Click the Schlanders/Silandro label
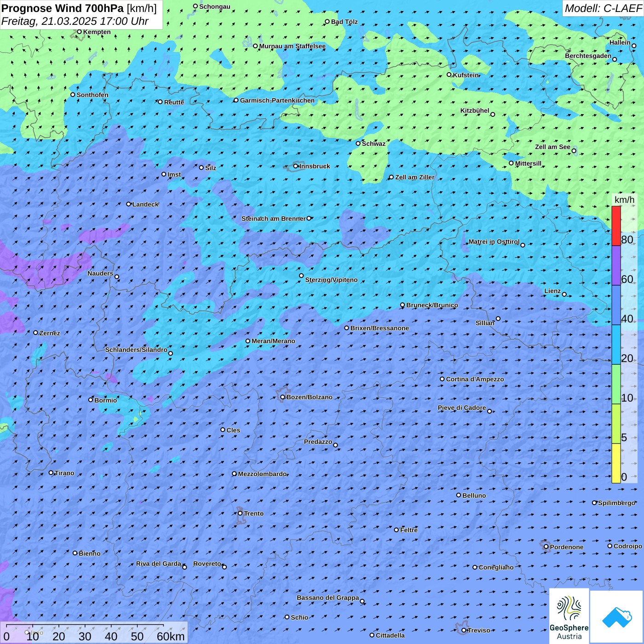Screen dimensions: 644x644 click(x=136, y=350)
